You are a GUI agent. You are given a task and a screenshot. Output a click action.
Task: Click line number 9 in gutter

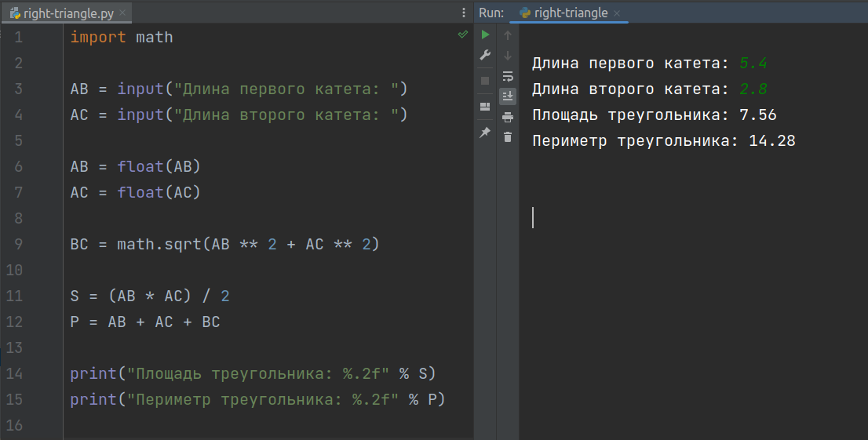(19, 244)
